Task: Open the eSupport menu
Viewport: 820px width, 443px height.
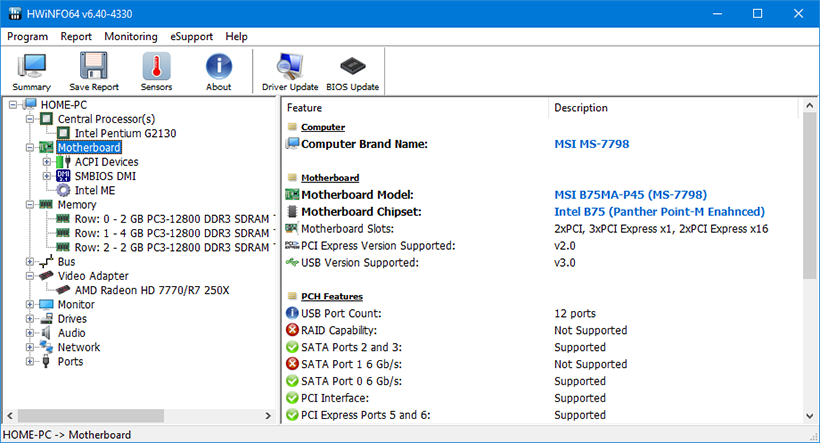Action: point(191,36)
